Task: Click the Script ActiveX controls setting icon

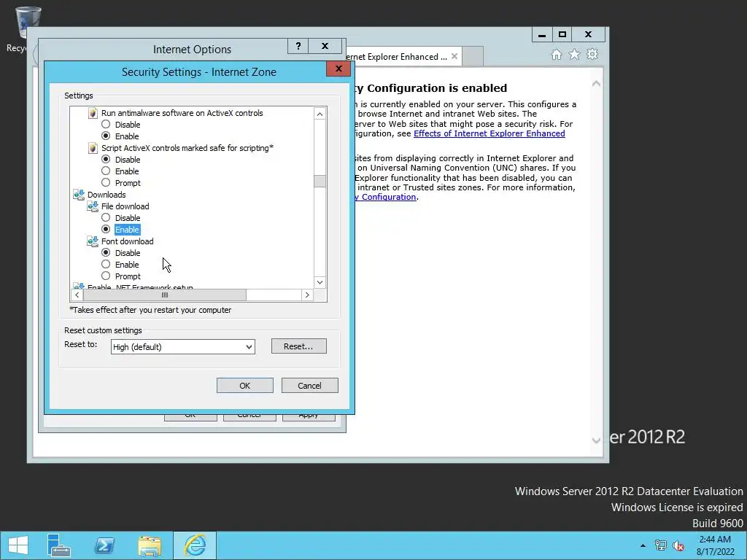Action: pos(93,148)
